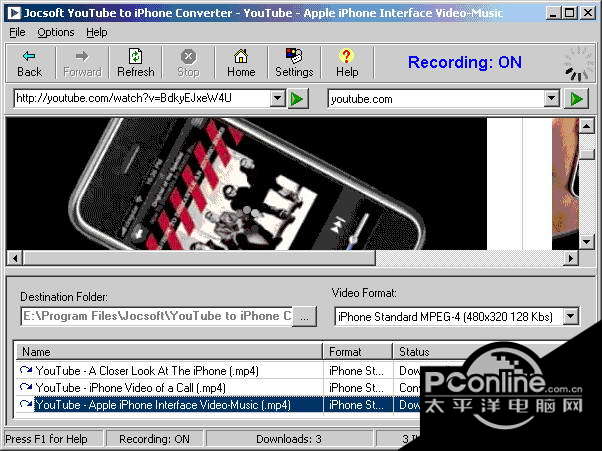Open the Help menu

(96, 32)
